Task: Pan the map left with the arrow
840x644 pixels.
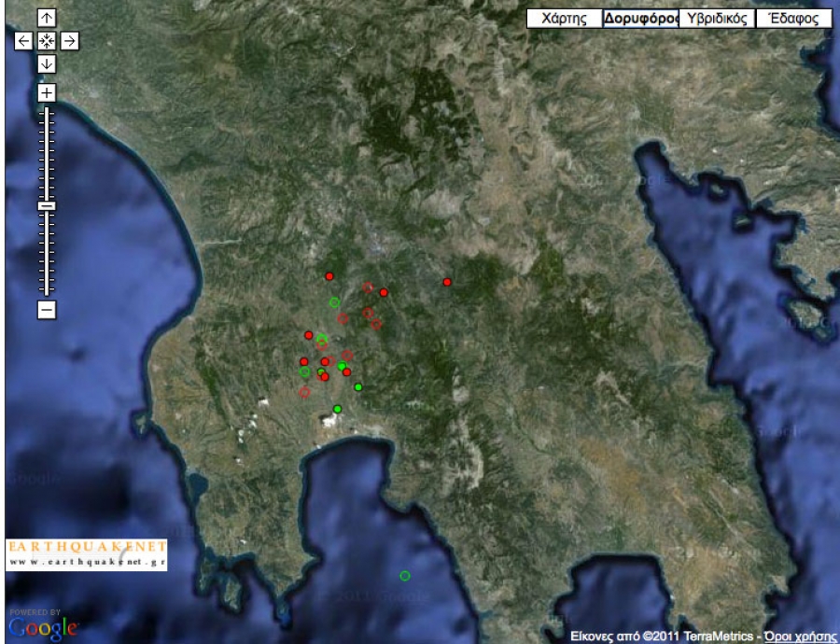Action: coord(23,41)
